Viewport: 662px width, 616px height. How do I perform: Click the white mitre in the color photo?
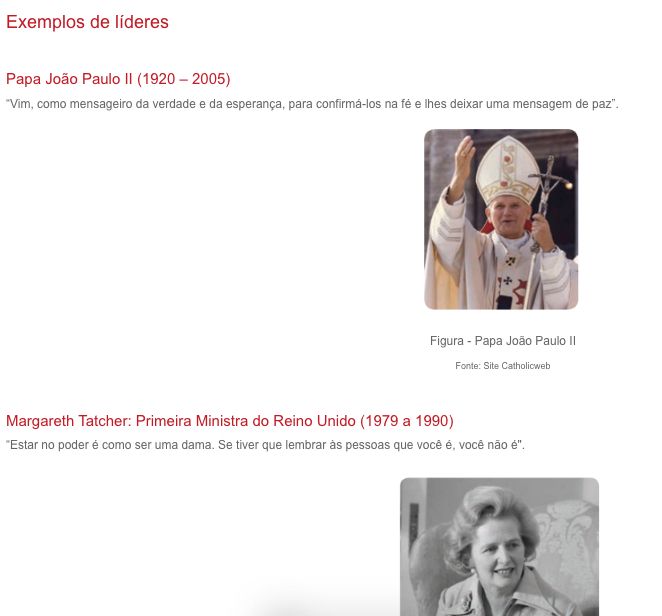click(x=507, y=169)
